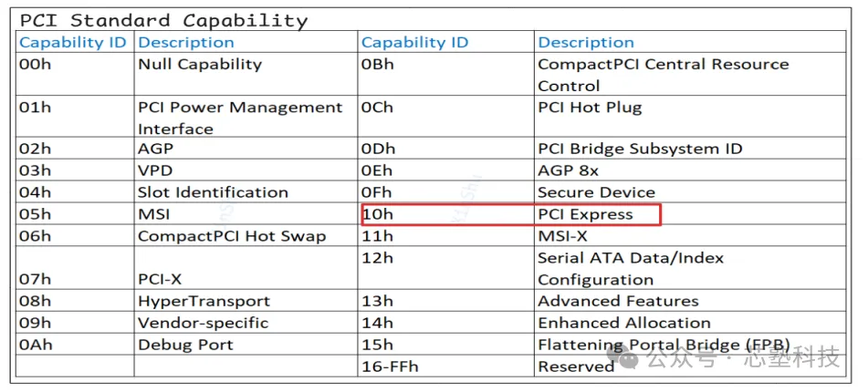The width and height of the screenshot is (868, 392).
Task: Click the "PCI Standard Capability" title
Action: coord(164,20)
